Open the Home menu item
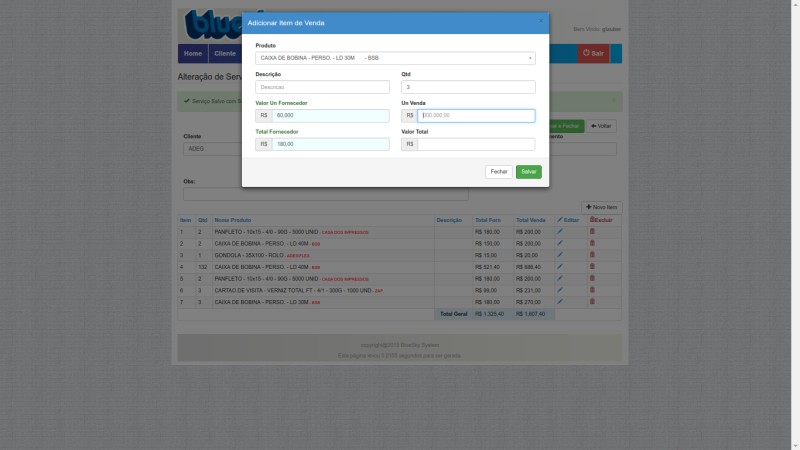Screen dimensions: 800x450 pos(193,53)
